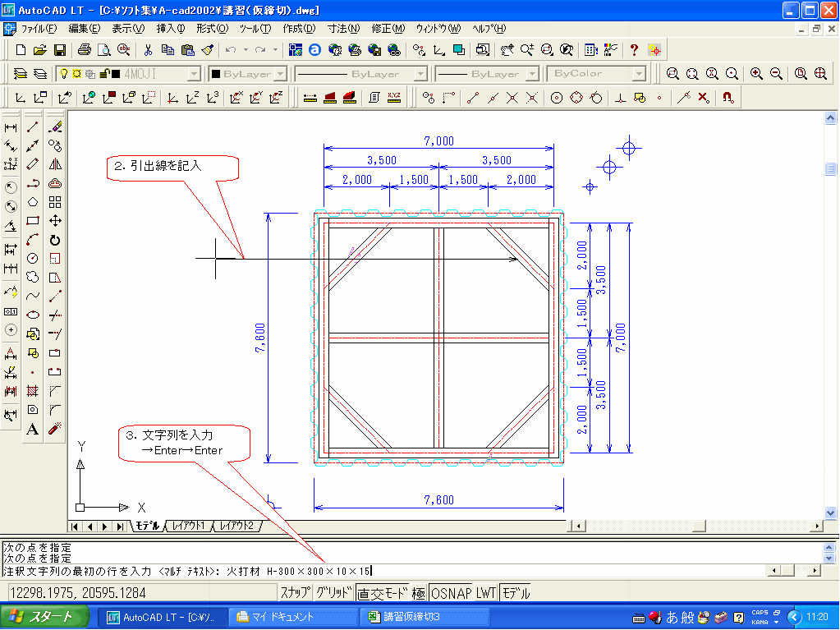Click the Copy to clipboard icon

pyautogui.click(x=168, y=50)
